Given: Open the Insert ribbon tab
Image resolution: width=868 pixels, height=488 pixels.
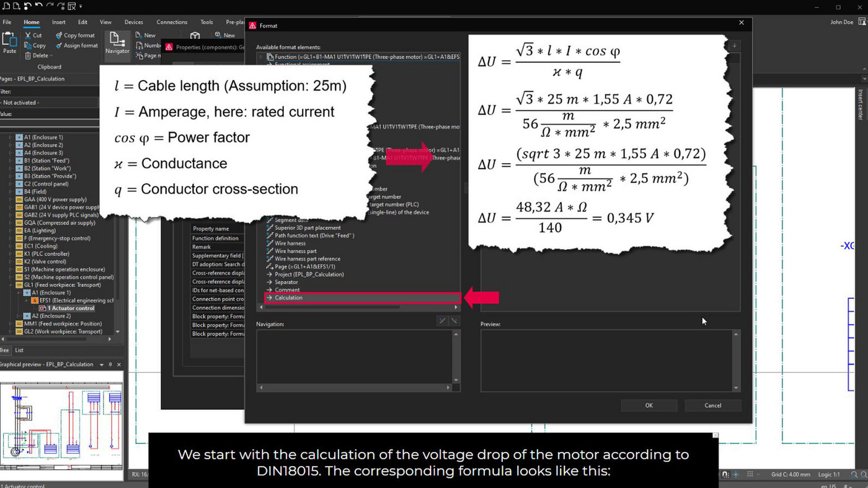Looking at the screenshot, I should coord(59,22).
